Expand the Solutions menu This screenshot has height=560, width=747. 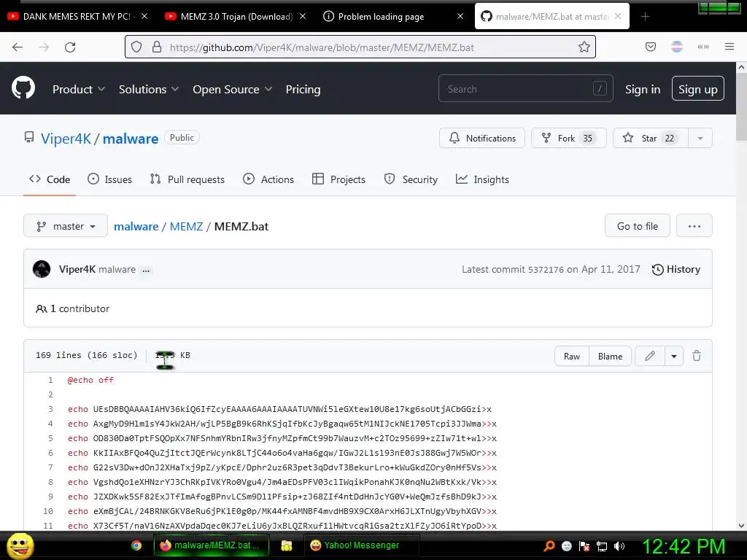149,89
